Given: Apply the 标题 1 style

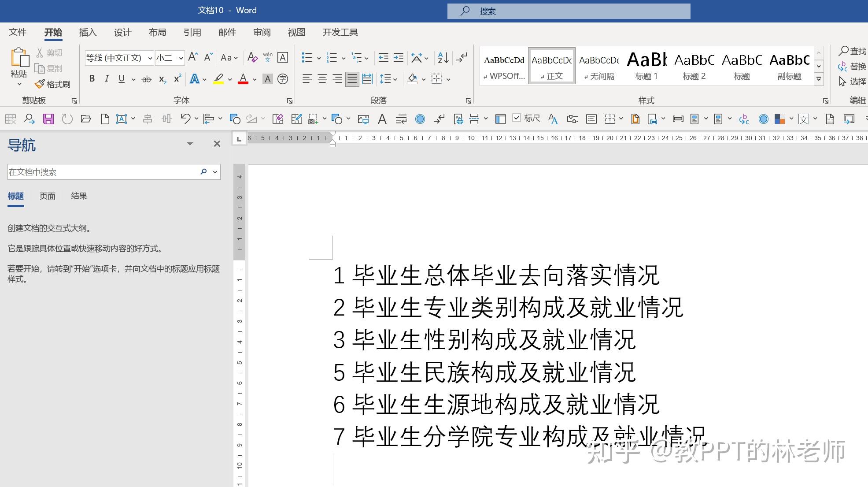Looking at the screenshot, I should 646,65.
